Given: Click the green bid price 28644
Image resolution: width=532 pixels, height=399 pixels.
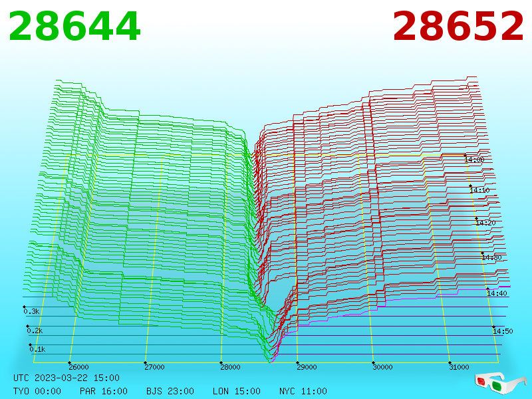Looking at the screenshot, I should 74,27.
